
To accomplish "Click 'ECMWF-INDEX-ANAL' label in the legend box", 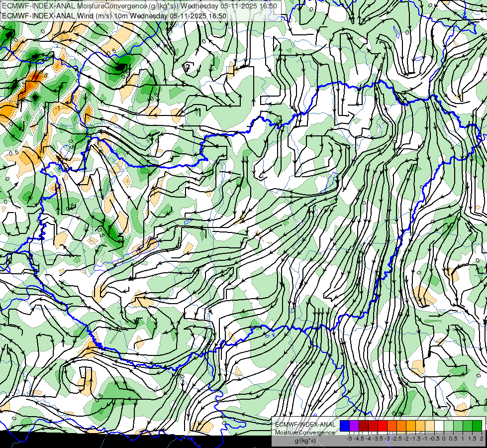I will tap(305, 425).
